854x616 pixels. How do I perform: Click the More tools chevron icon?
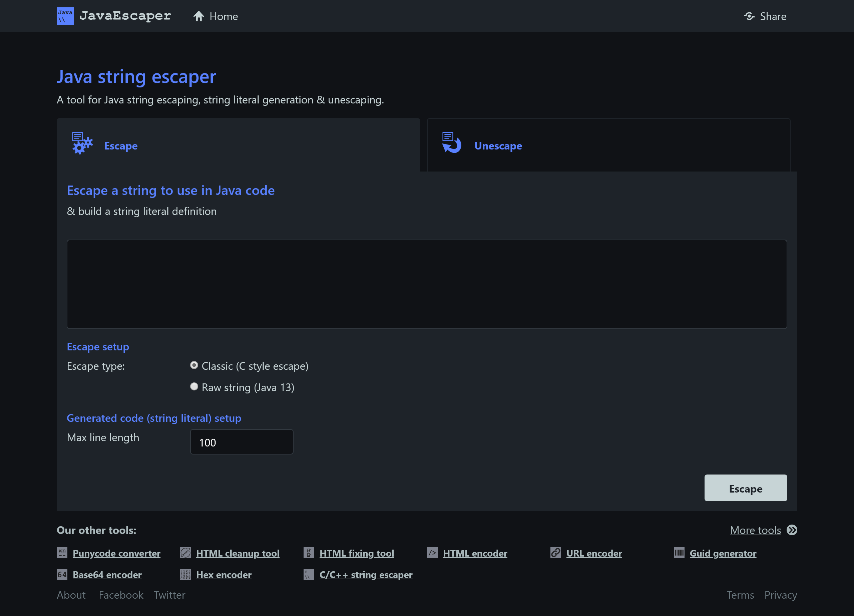[x=792, y=530]
